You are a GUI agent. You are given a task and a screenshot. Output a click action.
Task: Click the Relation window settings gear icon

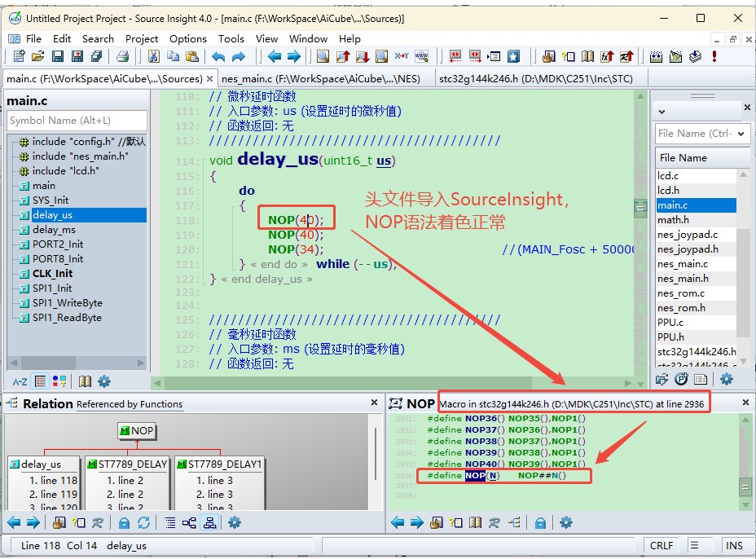click(x=235, y=522)
